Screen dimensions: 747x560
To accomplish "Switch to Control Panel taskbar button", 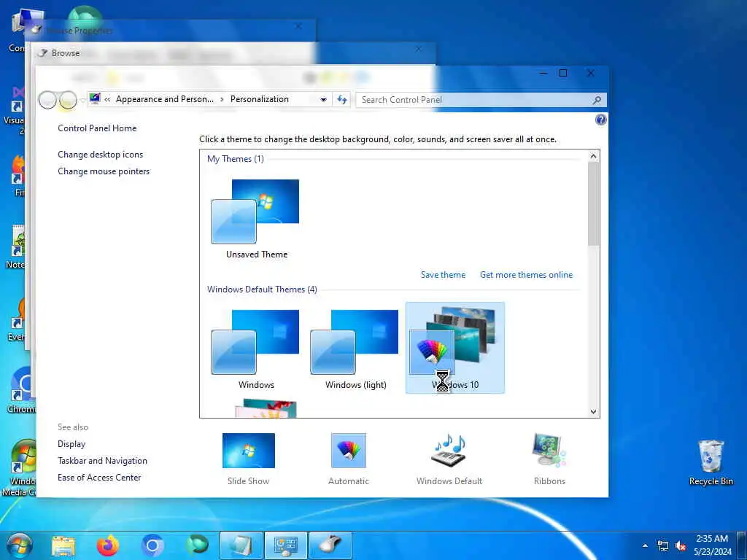I will (x=286, y=545).
